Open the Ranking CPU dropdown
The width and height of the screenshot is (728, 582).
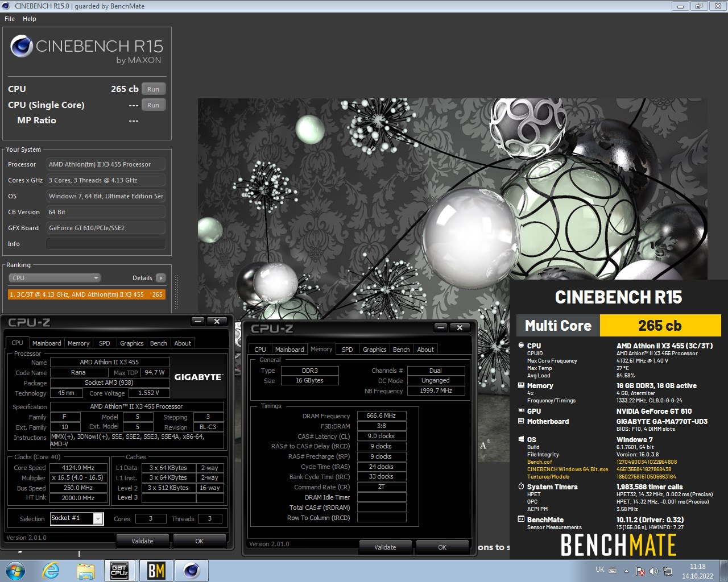click(x=55, y=278)
